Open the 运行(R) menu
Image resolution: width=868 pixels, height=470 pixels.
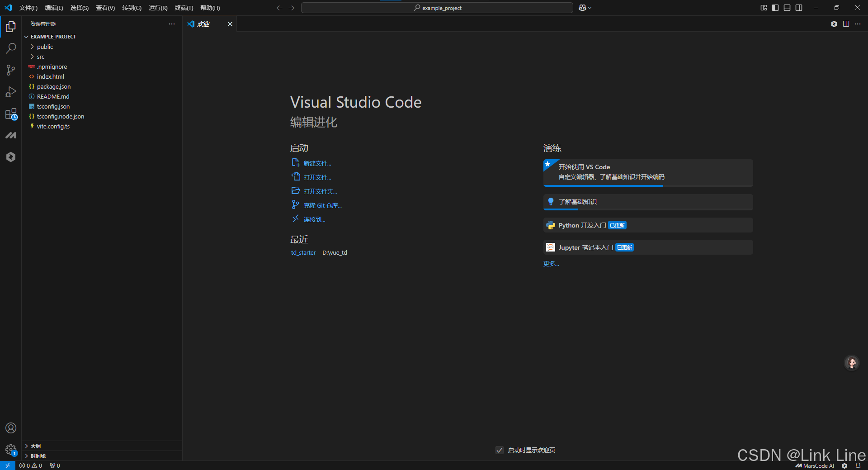pyautogui.click(x=158, y=8)
